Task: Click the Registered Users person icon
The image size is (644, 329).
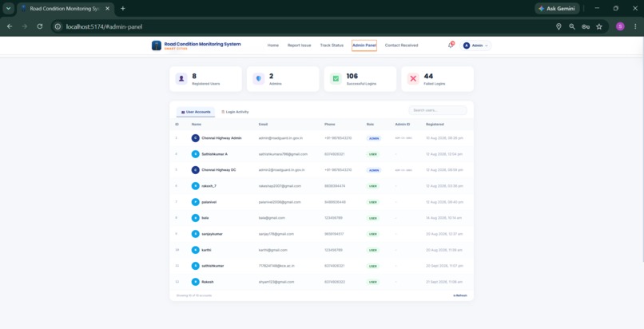Action: click(x=181, y=79)
